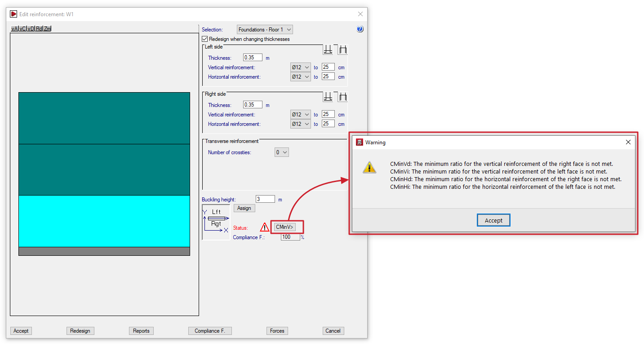
Task: Click the Compliance F. button
Action: pos(210,331)
